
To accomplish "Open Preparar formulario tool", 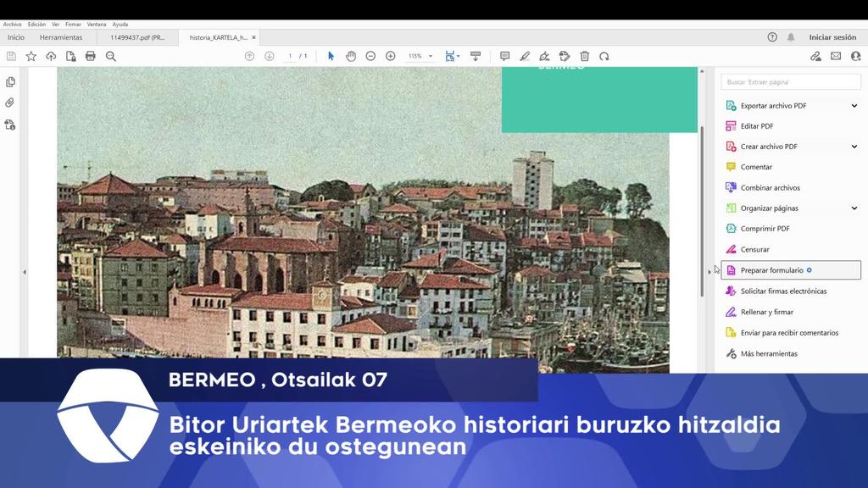I will [x=791, y=270].
